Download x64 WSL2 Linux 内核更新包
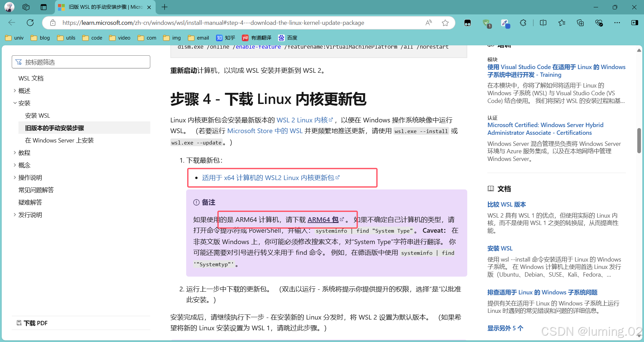 coord(271,178)
